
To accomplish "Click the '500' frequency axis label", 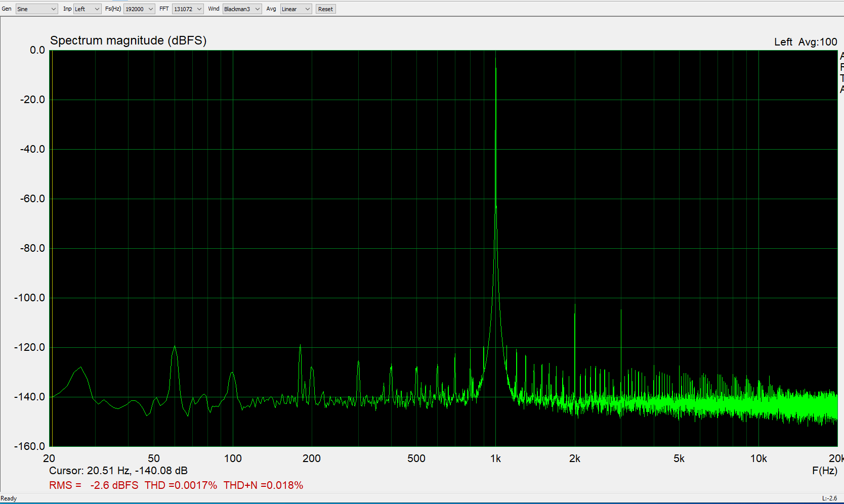I will [x=416, y=459].
